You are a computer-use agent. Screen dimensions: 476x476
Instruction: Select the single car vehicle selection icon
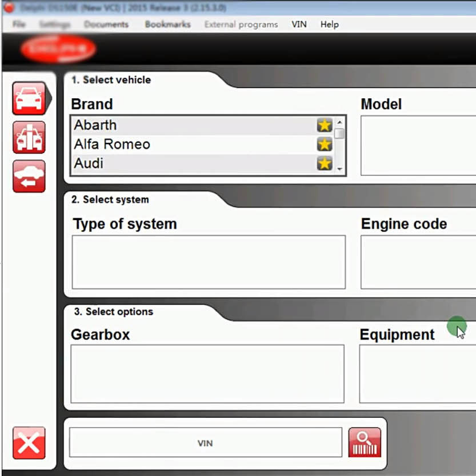pos(29,98)
